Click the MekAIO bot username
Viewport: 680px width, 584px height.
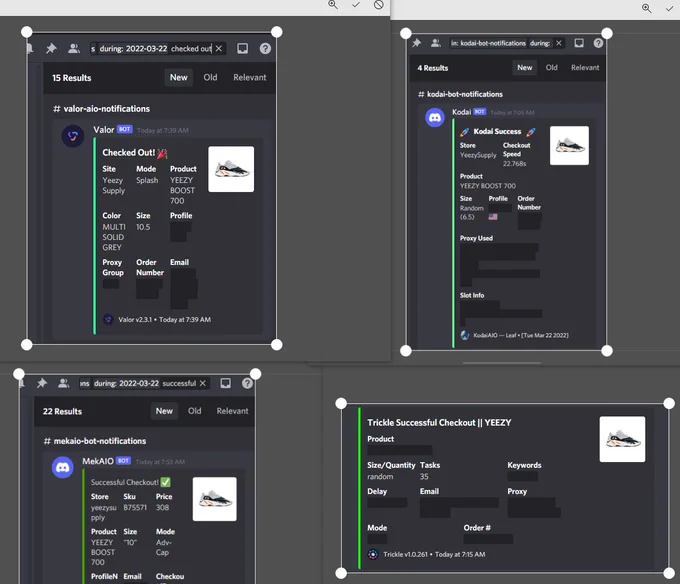(98, 461)
